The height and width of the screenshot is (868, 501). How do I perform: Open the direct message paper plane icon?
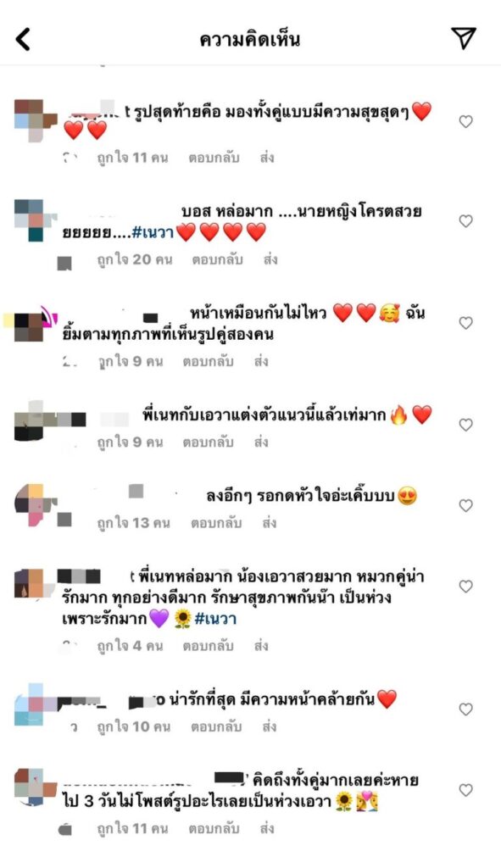click(x=464, y=38)
